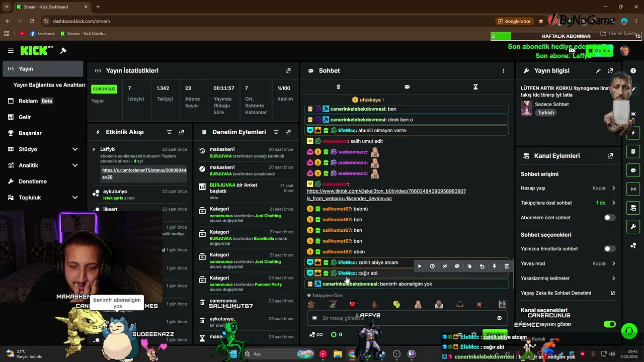Open a new browser tab
644x362 pixels.
click(98, 7)
